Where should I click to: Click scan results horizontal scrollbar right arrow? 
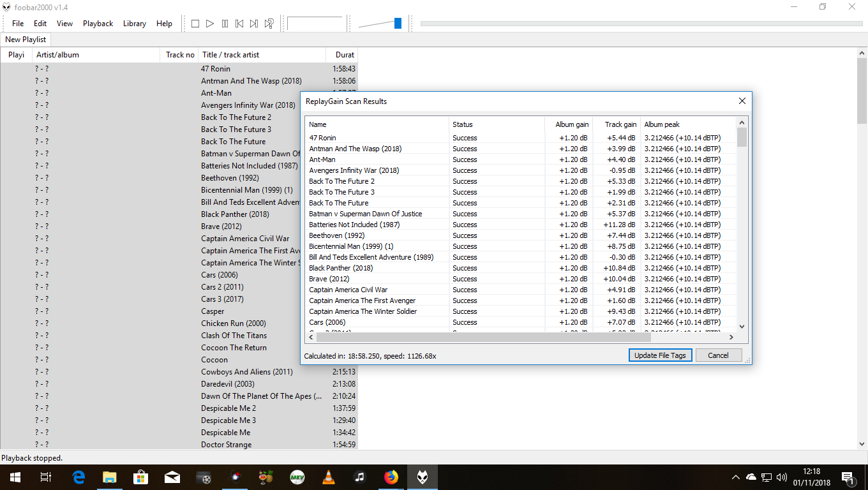731,338
